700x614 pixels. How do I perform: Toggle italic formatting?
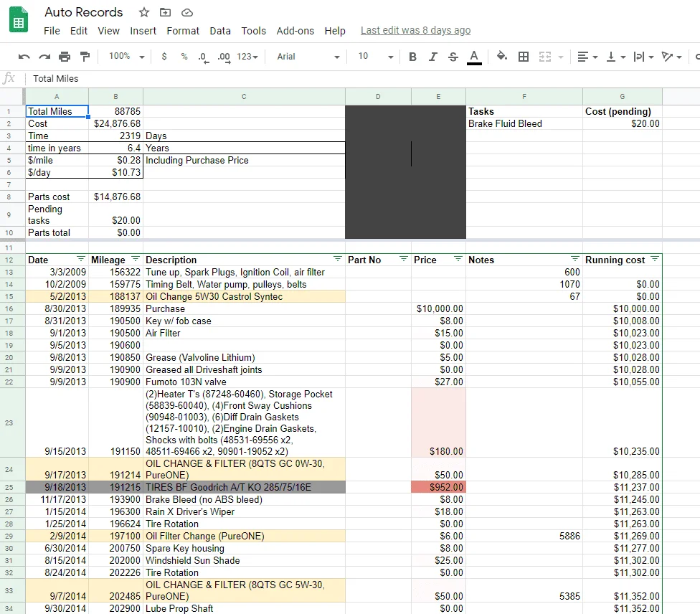432,57
